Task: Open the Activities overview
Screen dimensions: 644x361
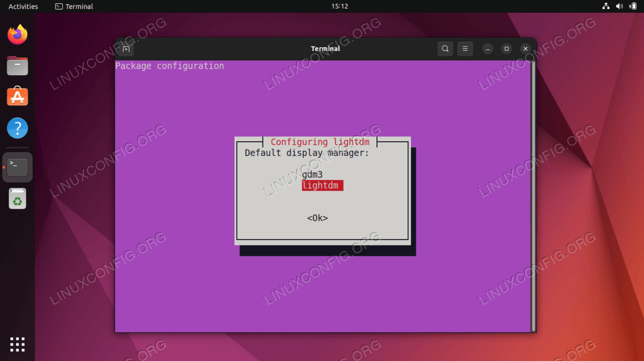Action: 23,6
